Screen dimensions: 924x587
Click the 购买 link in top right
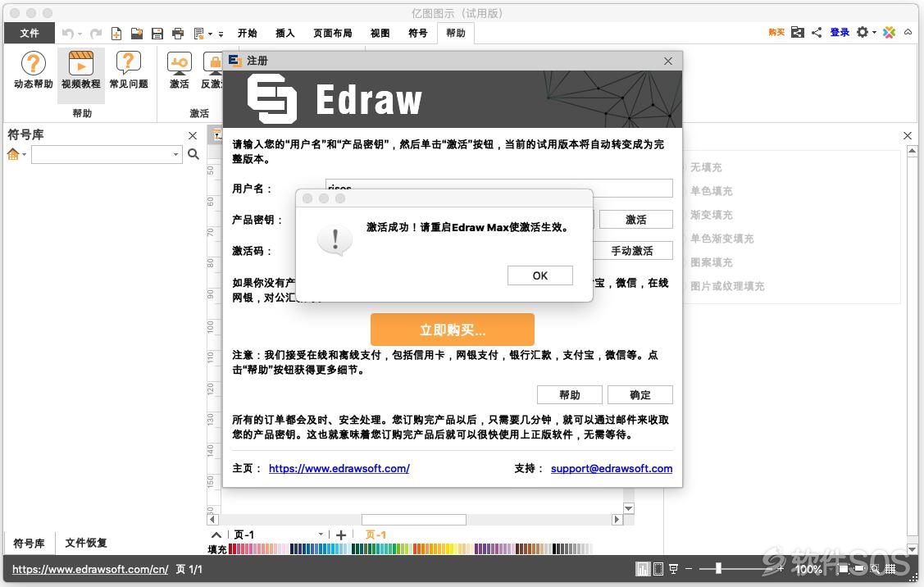(x=776, y=33)
